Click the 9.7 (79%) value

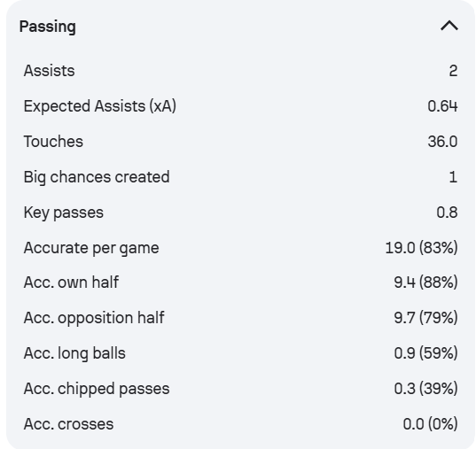pos(425,318)
